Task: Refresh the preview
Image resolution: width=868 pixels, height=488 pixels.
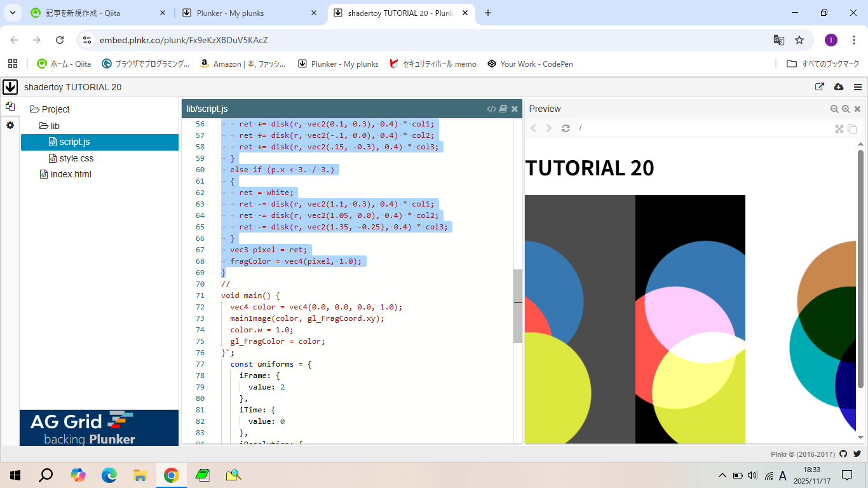Action: pyautogui.click(x=566, y=128)
